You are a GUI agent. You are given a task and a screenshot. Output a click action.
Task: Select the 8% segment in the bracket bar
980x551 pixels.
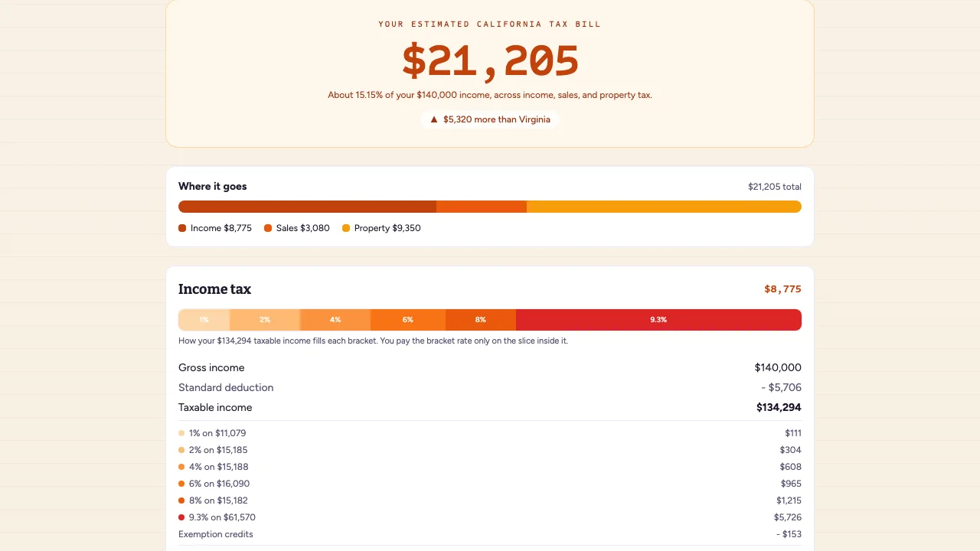[481, 320]
